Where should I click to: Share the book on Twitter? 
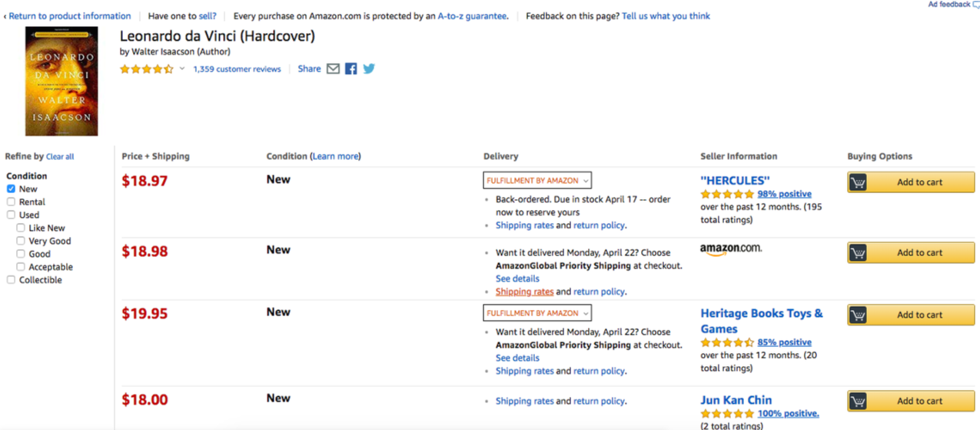click(369, 68)
